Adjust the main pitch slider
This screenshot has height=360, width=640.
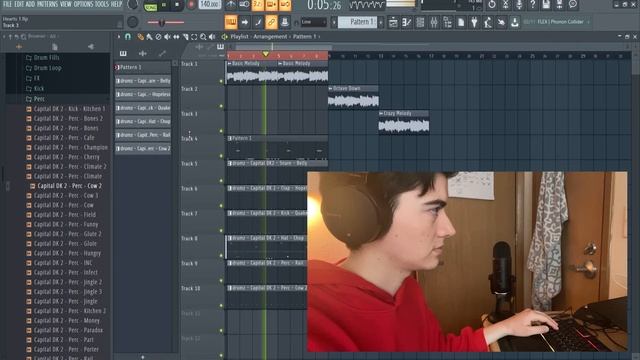pos(165,22)
